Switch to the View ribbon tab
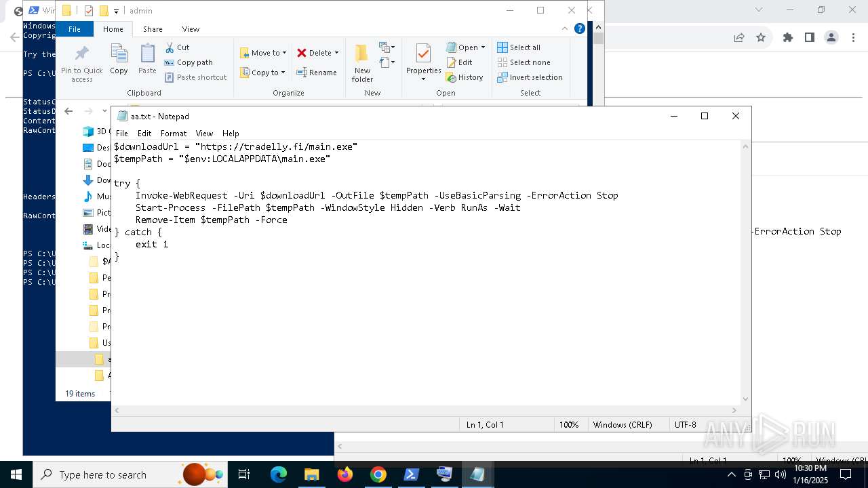868x488 pixels. [191, 29]
